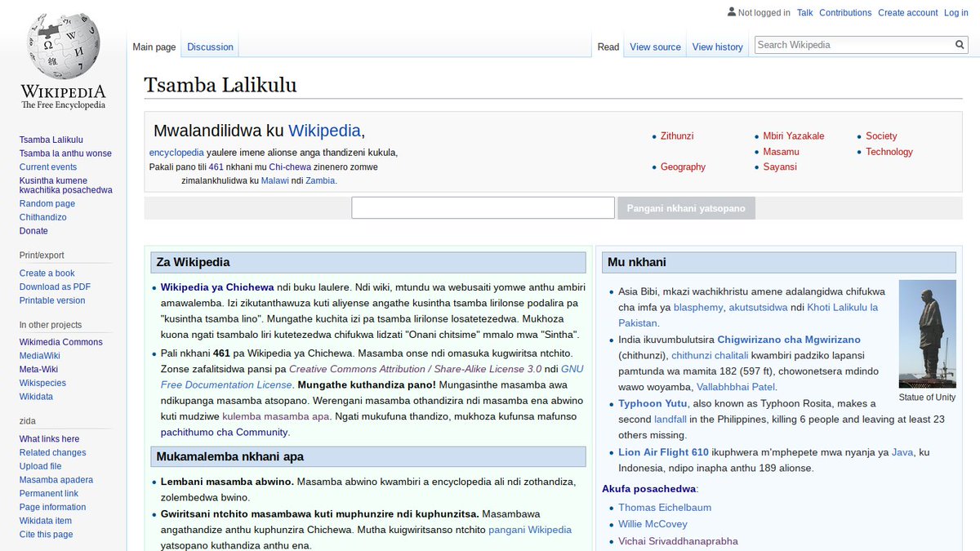980x551 pixels.
Task: Open the Masamu category link
Action: coord(782,152)
